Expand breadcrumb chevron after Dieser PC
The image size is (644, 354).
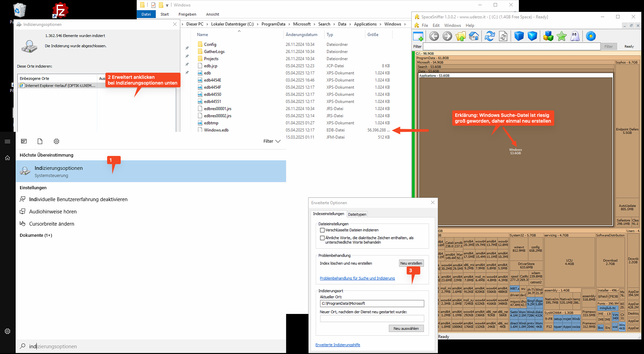click(x=207, y=24)
